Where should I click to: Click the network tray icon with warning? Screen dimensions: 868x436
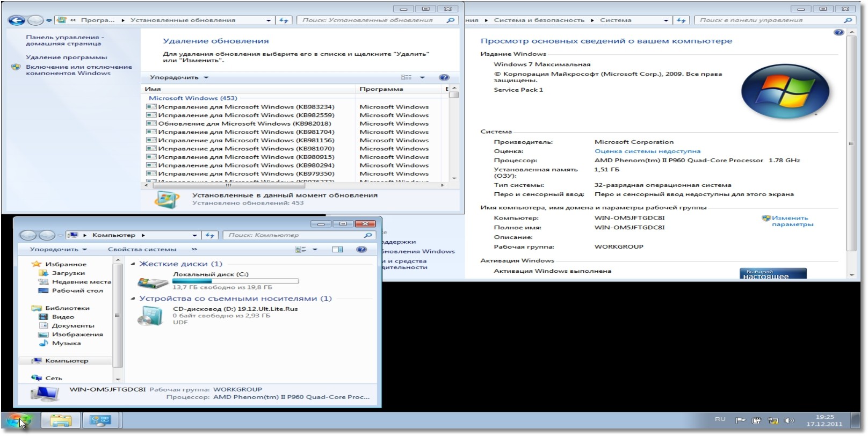[773, 420]
